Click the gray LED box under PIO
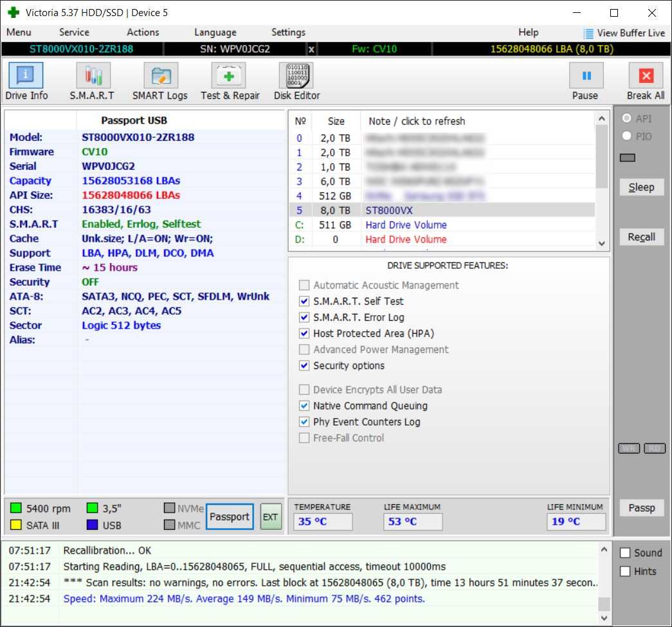672x627 pixels. [628, 158]
